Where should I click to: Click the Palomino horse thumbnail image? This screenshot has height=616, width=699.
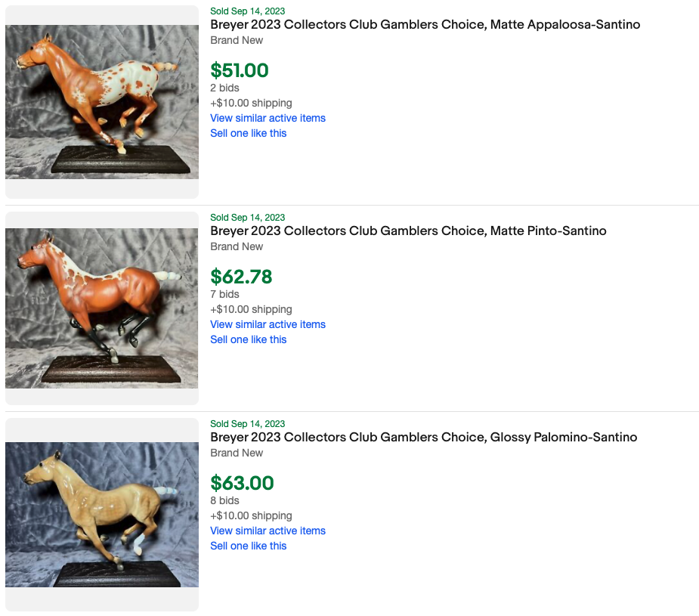coord(102,515)
